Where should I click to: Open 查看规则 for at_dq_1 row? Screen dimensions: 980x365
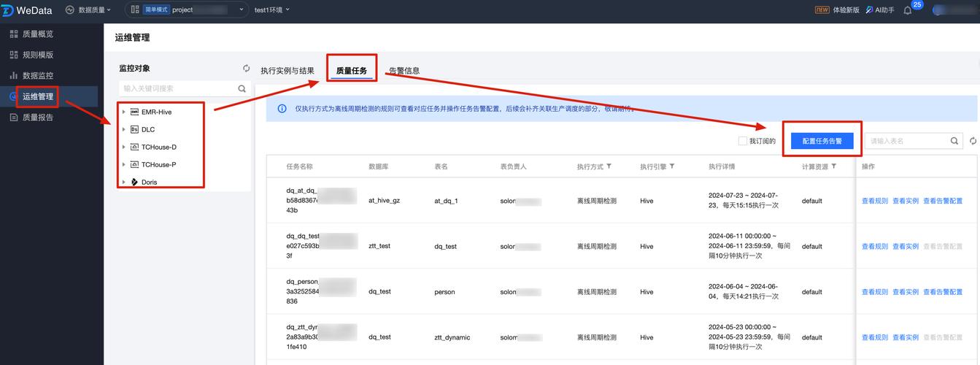point(875,201)
